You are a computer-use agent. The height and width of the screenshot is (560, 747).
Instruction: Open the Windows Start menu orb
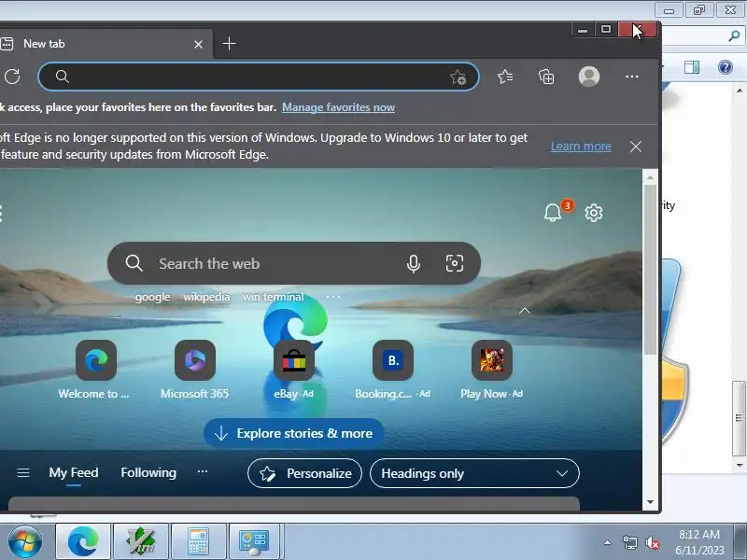click(24, 542)
